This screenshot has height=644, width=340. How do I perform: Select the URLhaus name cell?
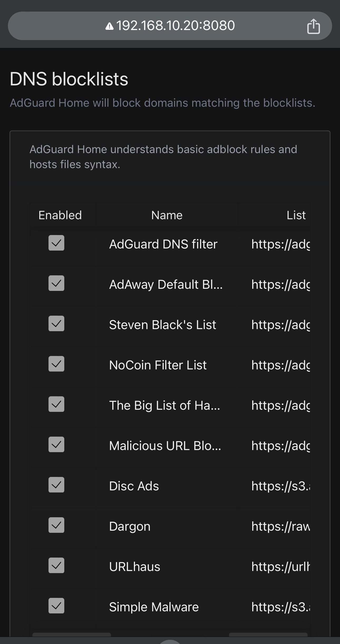point(135,567)
